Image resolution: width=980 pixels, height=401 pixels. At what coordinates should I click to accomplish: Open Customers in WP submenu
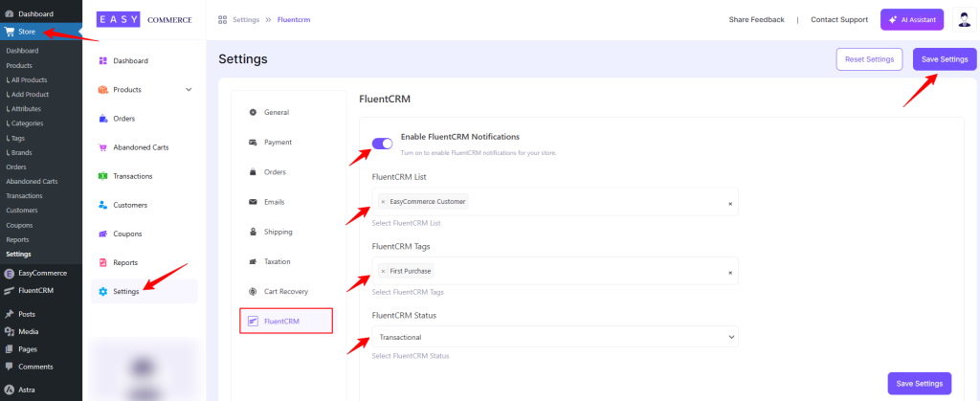(x=22, y=211)
